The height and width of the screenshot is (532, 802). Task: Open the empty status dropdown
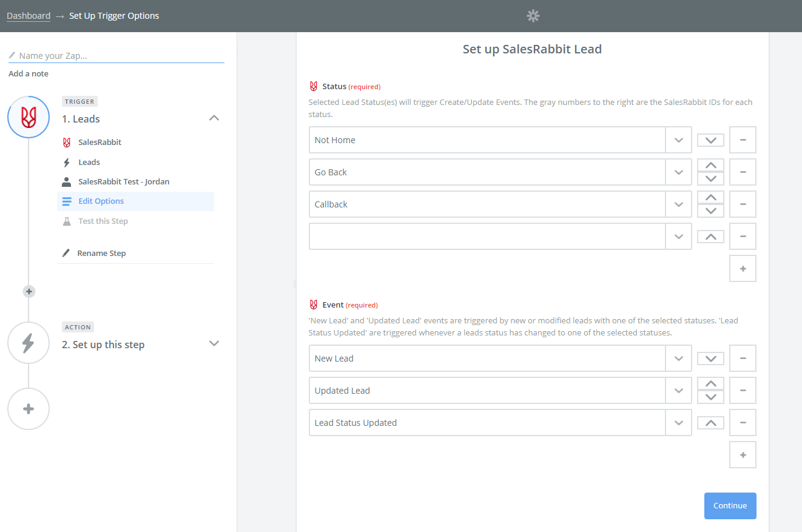point(679,237)
